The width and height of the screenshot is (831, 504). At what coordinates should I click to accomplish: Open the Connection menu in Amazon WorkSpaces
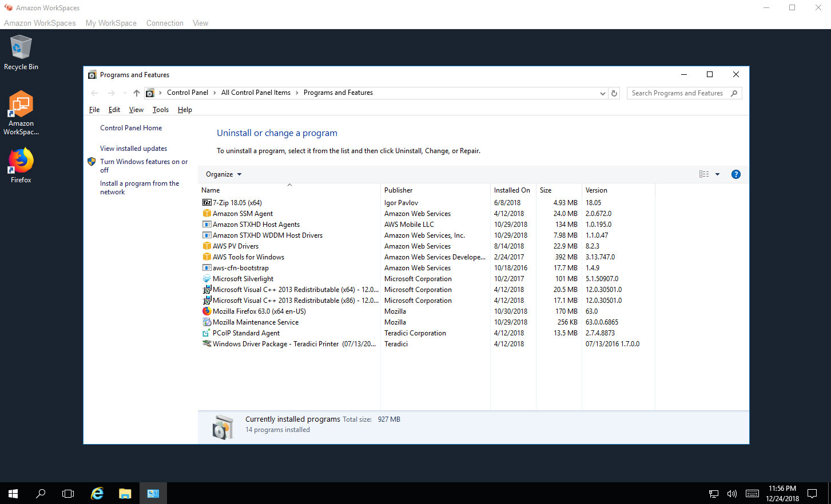tap(165, 23)
